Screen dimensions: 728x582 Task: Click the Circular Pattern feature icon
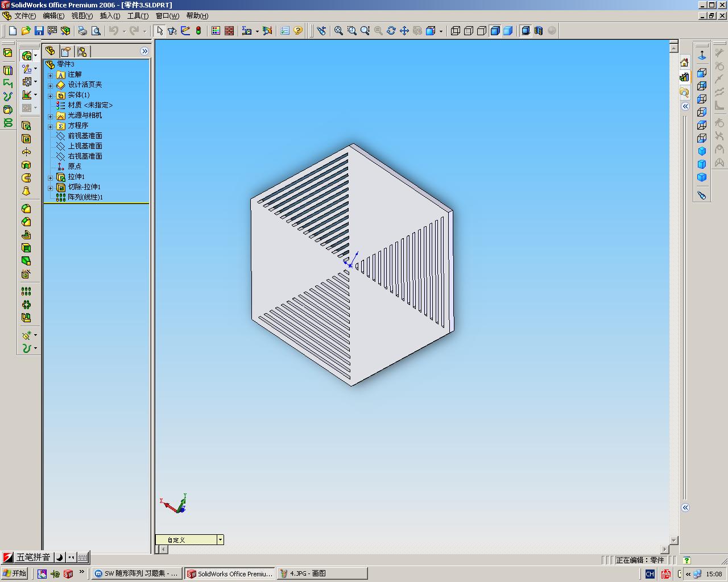click(x=26, y=305)
